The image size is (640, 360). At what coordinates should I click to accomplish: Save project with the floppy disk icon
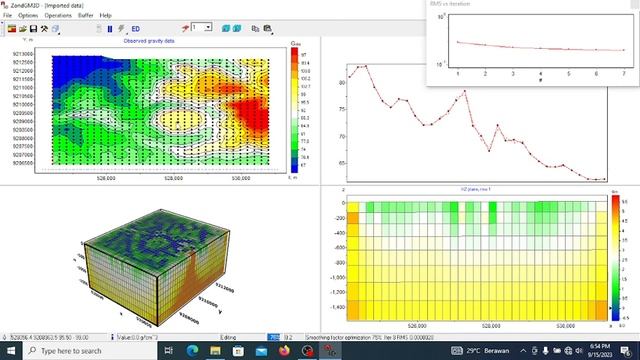tap(33, 29)
